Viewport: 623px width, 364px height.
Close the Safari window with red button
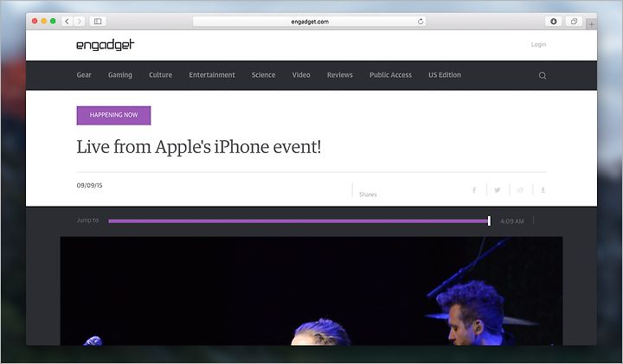tap(35, 22)
